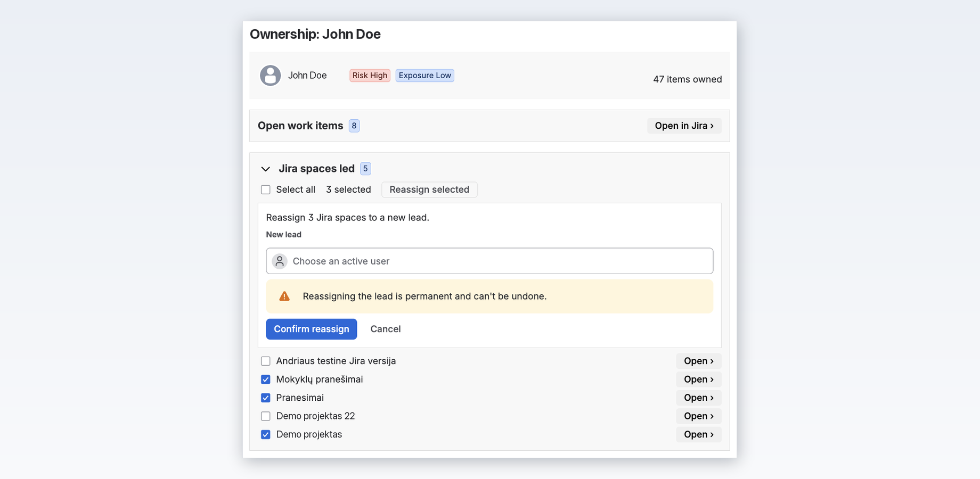This screenshot has height=479, width=980.
Task: Click the Risk High badge
Action: (x=370, y=76)
